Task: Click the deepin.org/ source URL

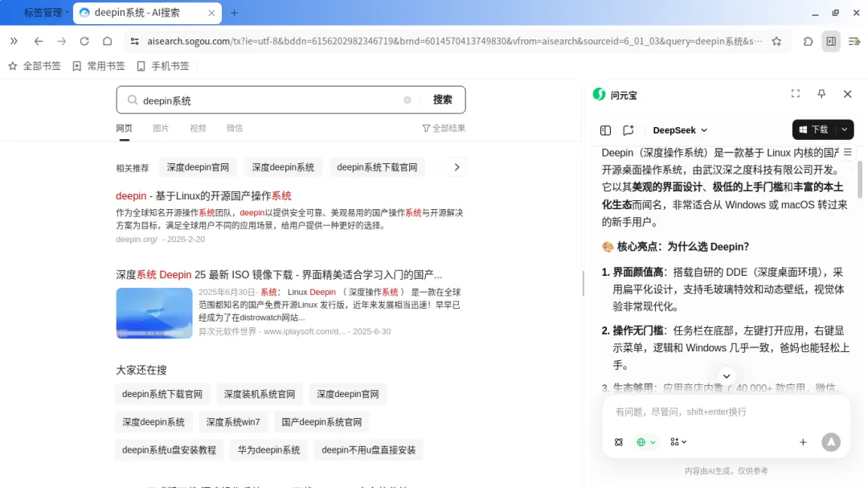Action: (x=137, y=240)
